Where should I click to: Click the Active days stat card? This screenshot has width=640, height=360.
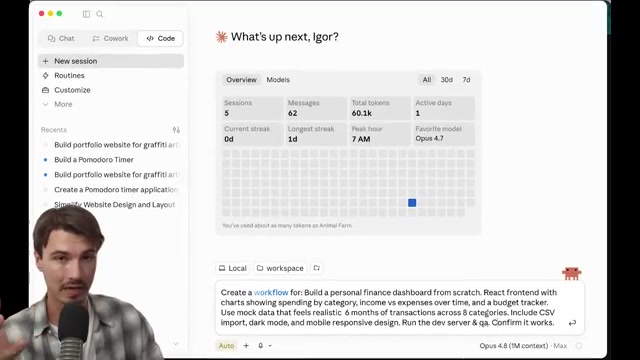444,108
